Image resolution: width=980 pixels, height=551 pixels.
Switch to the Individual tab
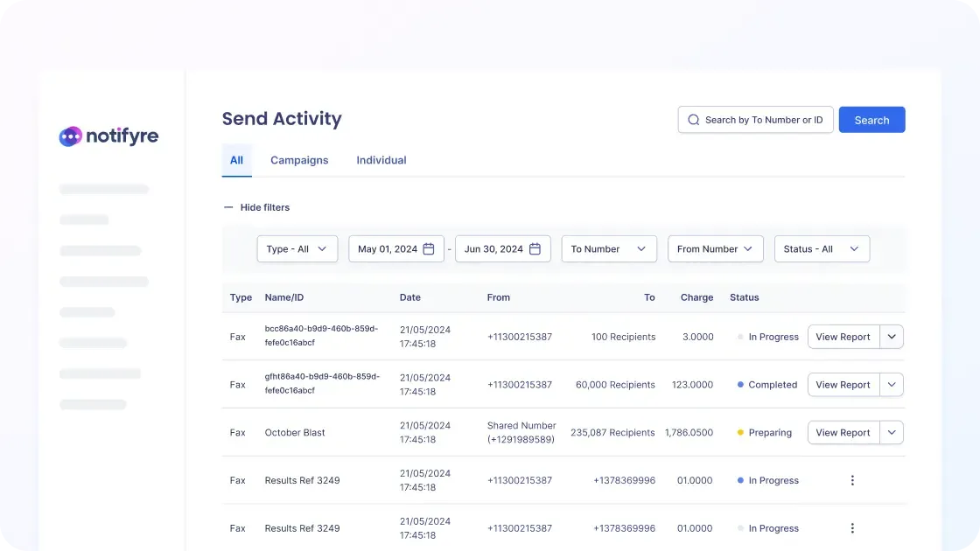click(381, 160)
